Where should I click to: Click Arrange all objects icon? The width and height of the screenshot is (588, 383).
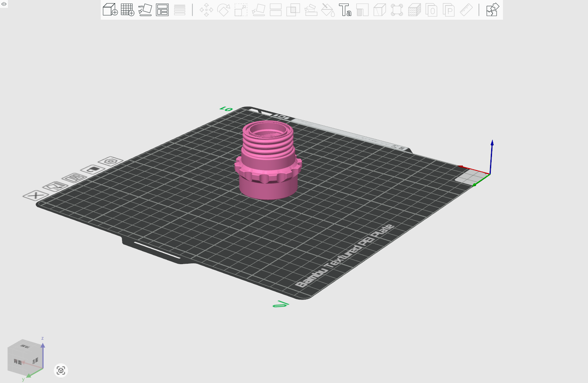click(x=162, y=9)
